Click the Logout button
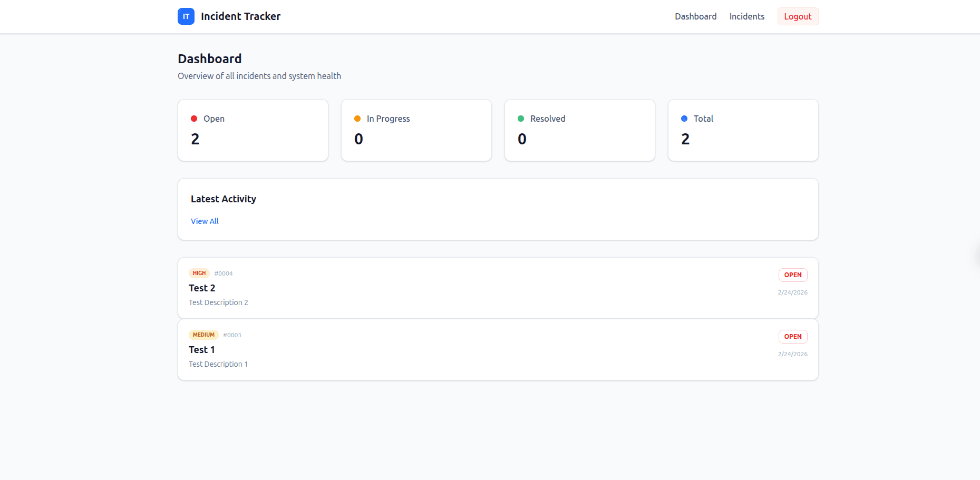Image resolution: width=980 pixels, height=480 pixels. 798,16
